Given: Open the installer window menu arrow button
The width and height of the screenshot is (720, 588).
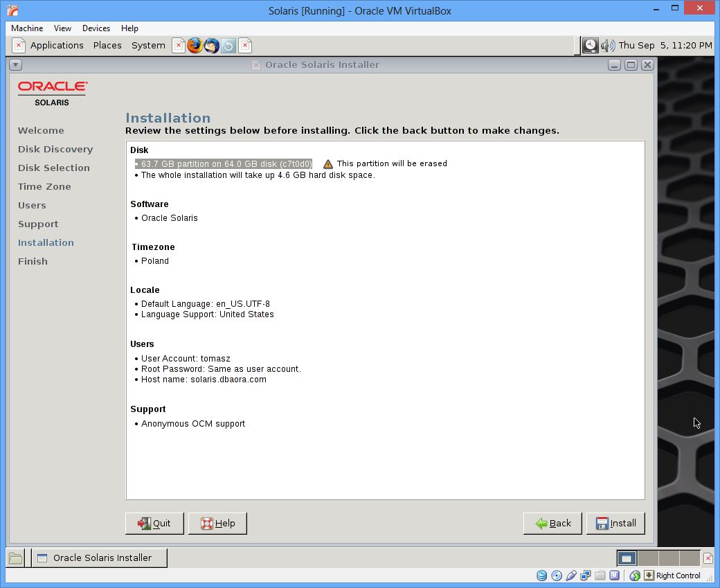Looking at the screenshot, I should coord(16,65).
